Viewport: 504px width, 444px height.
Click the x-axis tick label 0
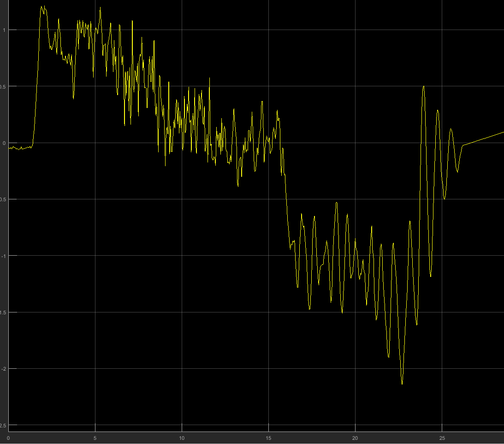[x=8, y=438]
